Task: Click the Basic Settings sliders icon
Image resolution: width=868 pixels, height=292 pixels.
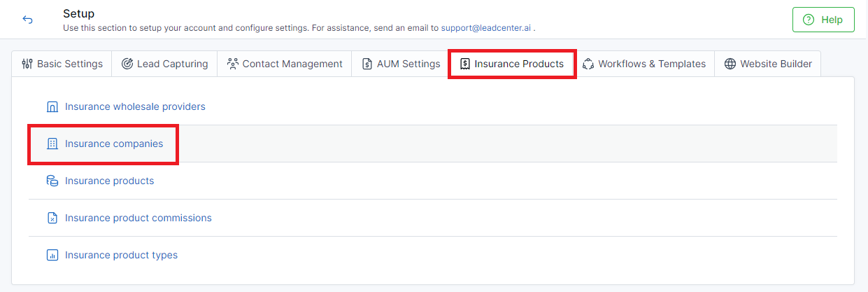Action: click(x=27, y=64)
